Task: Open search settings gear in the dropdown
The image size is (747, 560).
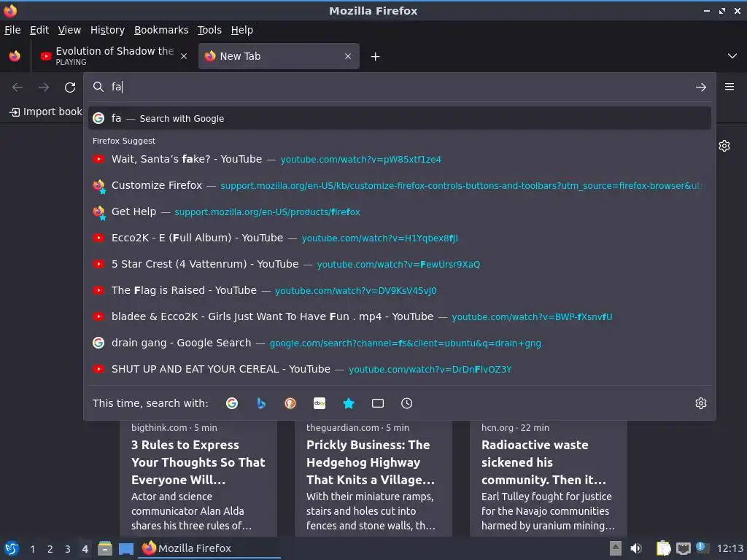Action: [x=701, y=403]
